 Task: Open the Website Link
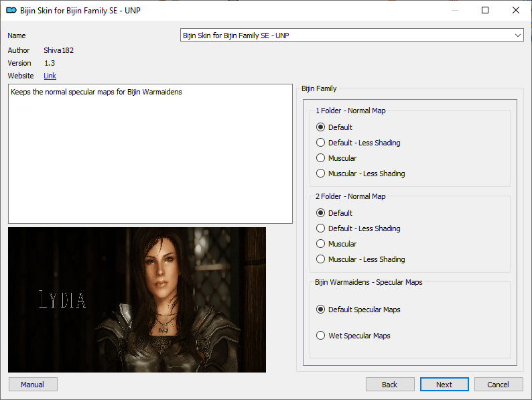coord(50,76)
